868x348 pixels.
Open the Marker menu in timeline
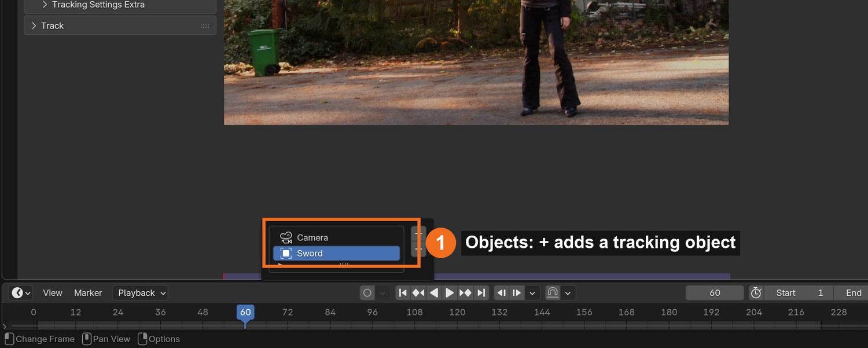(88, 293)
